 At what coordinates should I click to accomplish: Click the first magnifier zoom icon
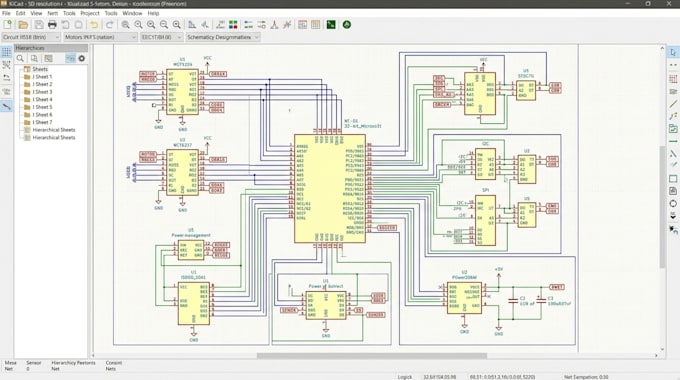click(x=125, y=25)
